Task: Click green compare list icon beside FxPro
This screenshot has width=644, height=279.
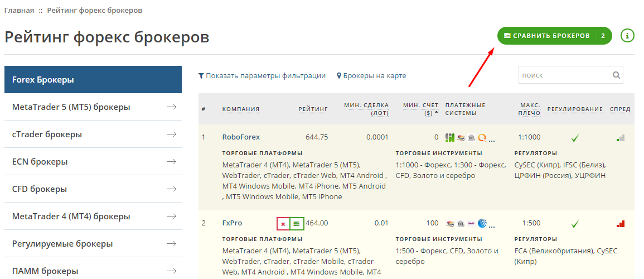Action: [297, 224]
